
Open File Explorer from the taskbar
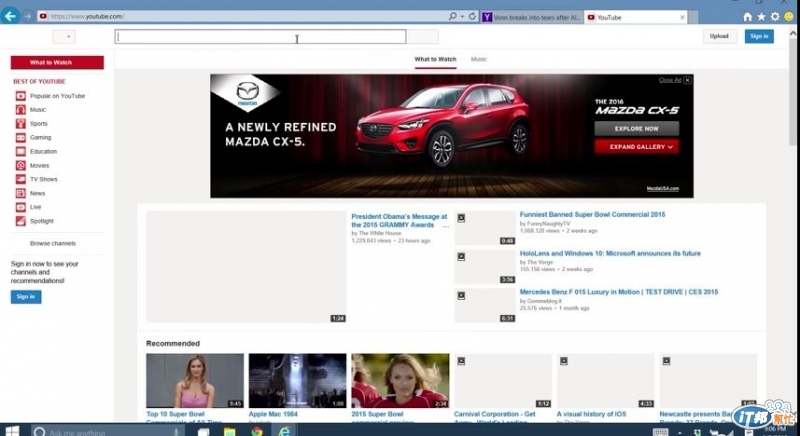click(x=229, y=432)
